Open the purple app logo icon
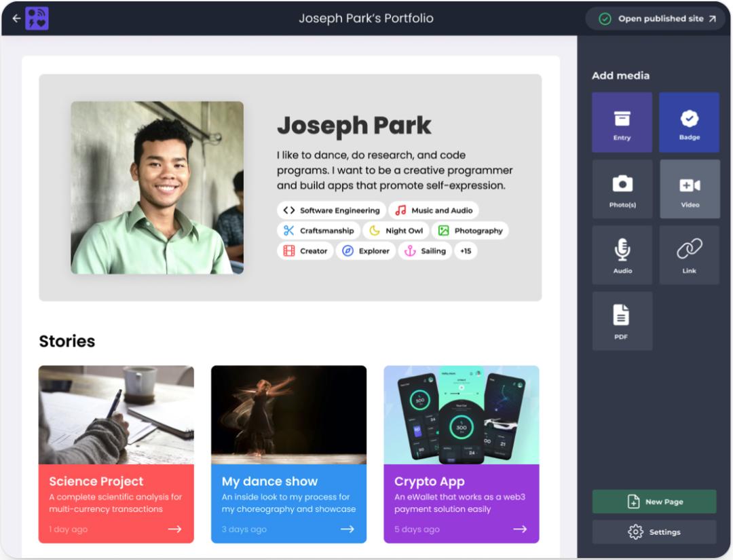 [x=37, y=19]
